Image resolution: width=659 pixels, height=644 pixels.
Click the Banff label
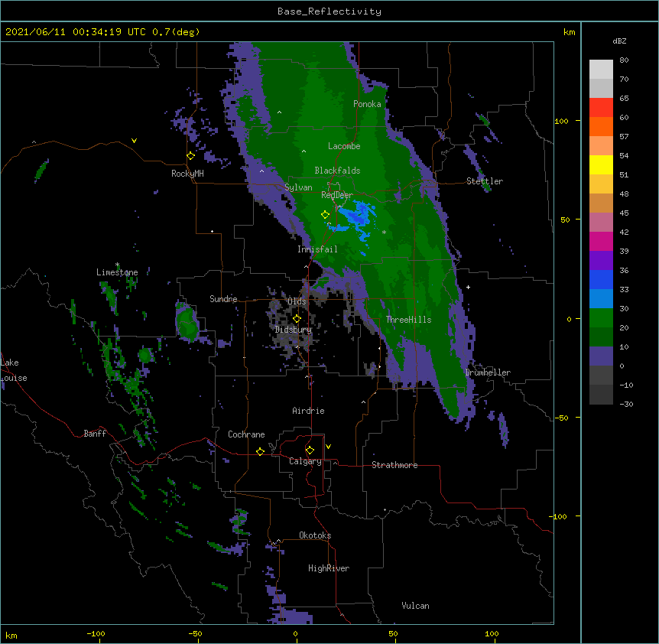(95, 434)
